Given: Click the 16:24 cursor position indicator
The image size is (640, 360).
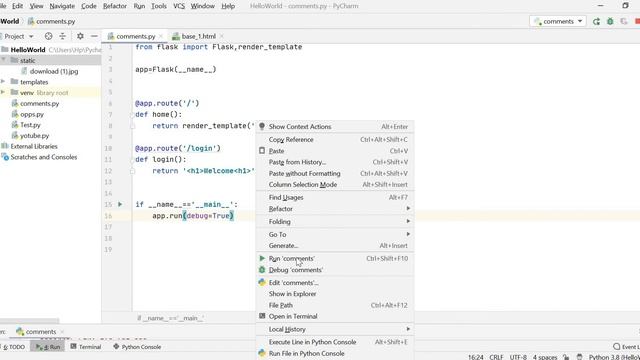Looking at the screenshot, I should [476, 357].
